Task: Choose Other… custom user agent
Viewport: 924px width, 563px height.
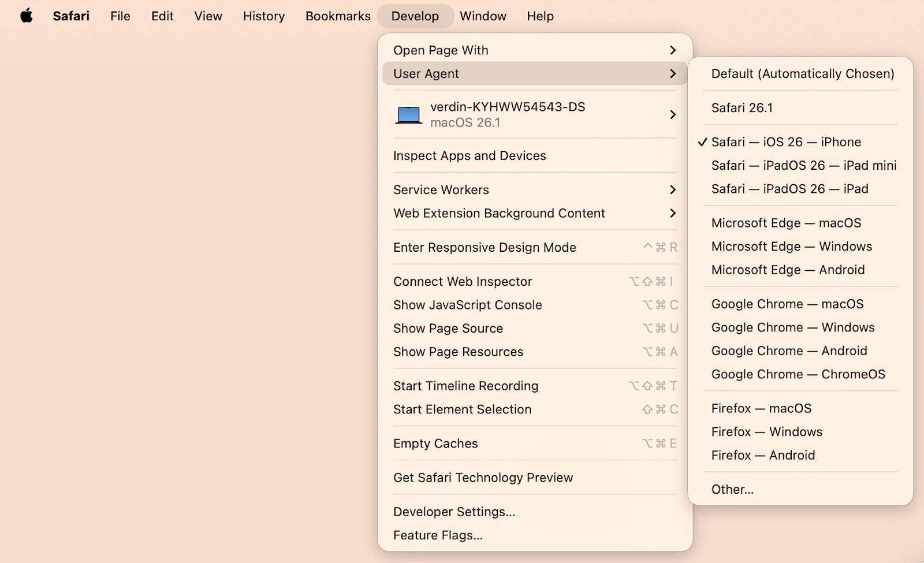Action: (x=732, y=490)
